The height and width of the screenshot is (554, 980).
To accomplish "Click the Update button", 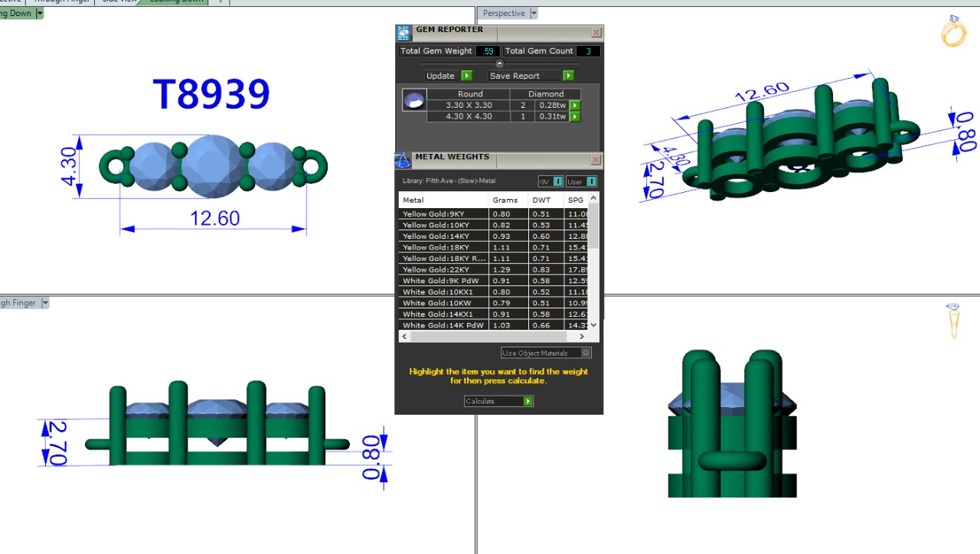I will click(x=449, y=76).
